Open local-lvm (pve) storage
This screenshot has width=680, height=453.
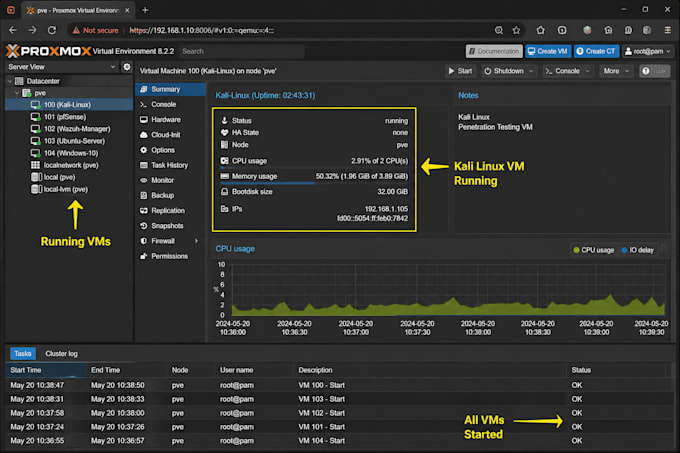(69, 189)
